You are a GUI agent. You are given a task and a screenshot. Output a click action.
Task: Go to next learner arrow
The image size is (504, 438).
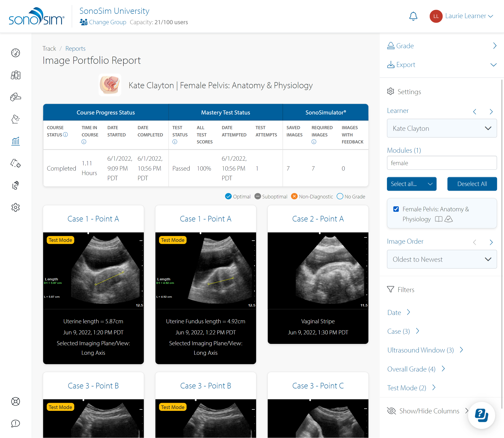pos(491,112)
